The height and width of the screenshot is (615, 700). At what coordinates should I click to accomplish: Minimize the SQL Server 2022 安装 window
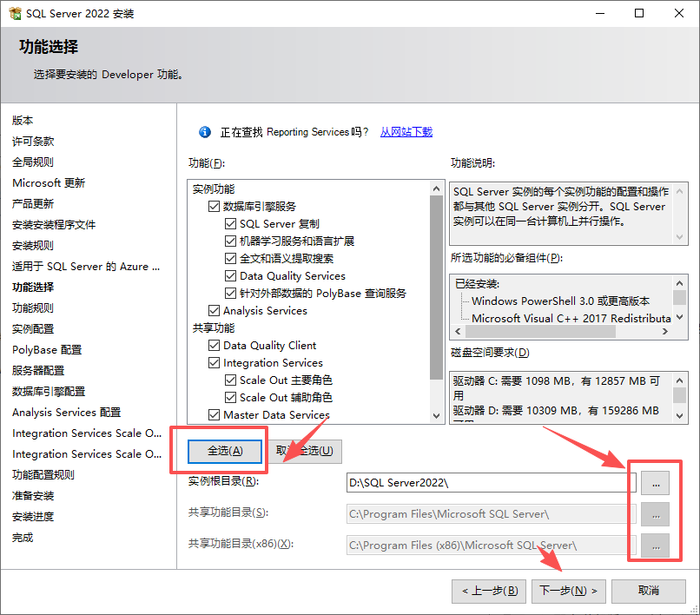click(600, 13)
